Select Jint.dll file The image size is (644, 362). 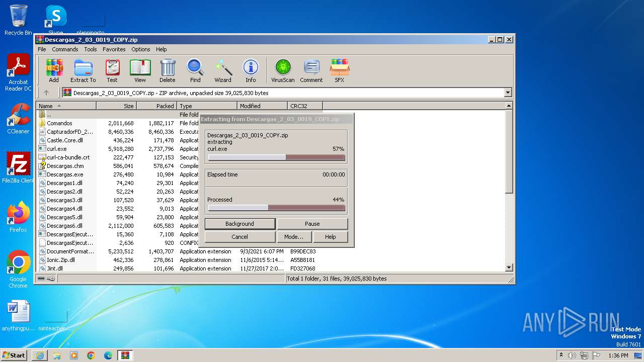pos(54,268)
